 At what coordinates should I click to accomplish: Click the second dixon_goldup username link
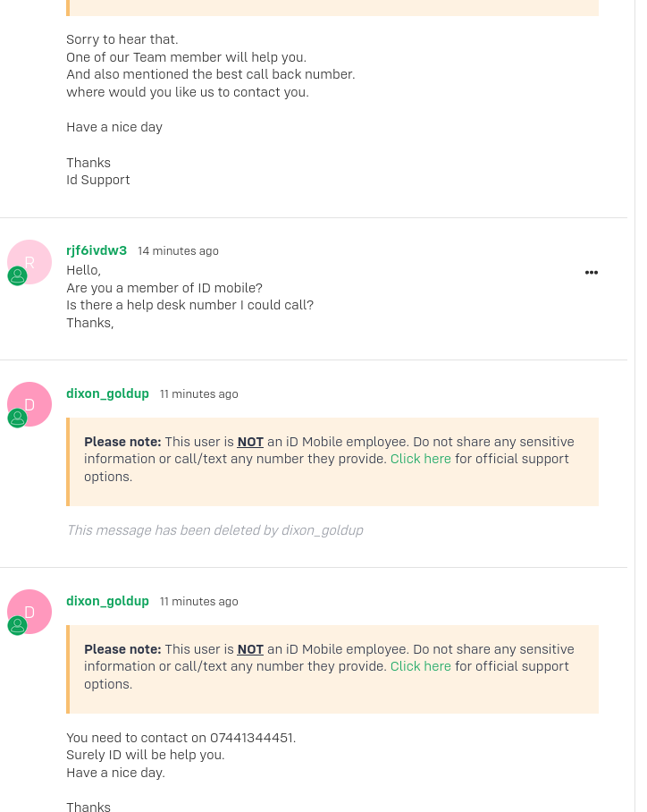(107, 601)
